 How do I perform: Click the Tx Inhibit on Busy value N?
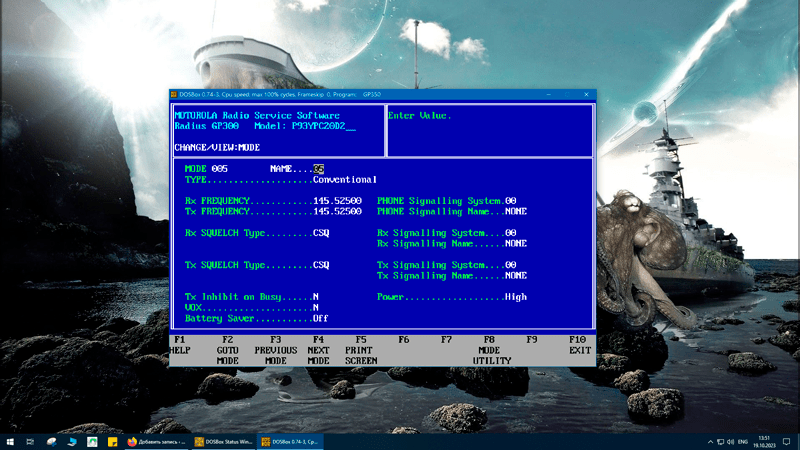(x=316, y=296)
